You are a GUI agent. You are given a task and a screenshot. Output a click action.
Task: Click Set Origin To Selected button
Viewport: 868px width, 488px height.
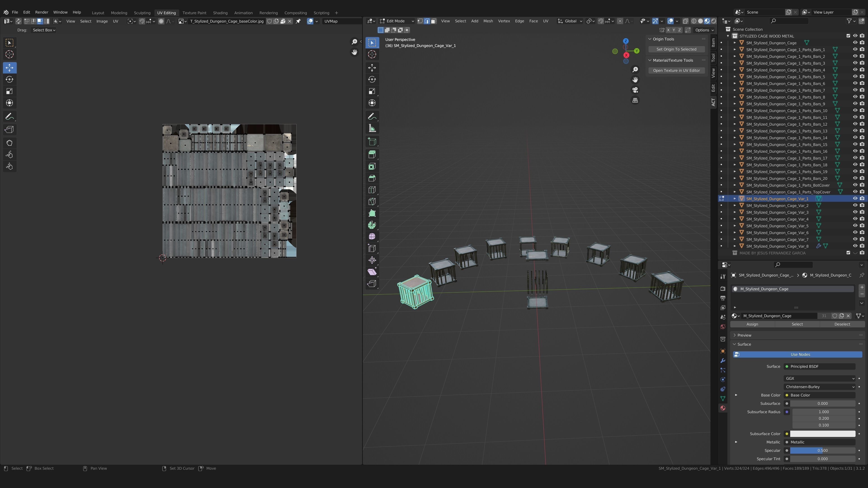pyautogui.click(x=676, y=49)
